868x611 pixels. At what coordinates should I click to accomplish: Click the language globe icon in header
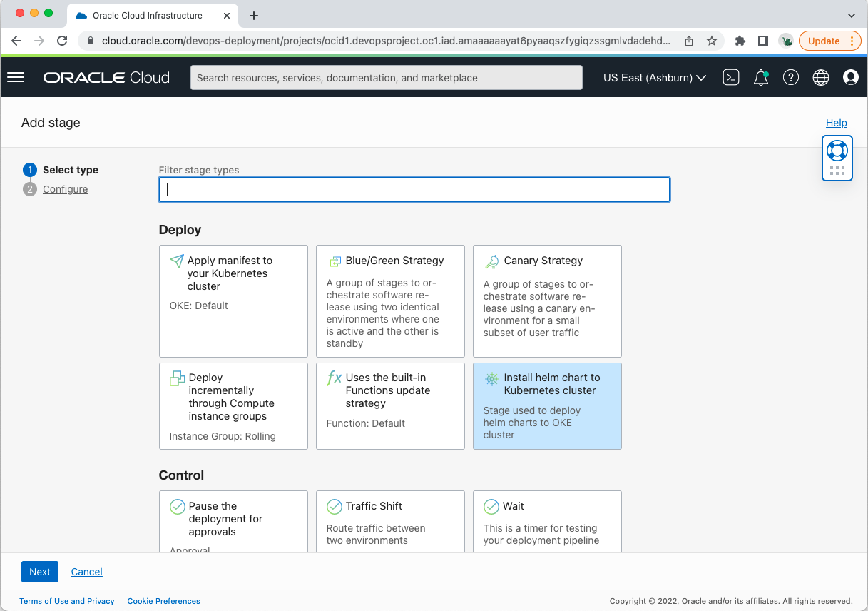click(x=820, y=77)
